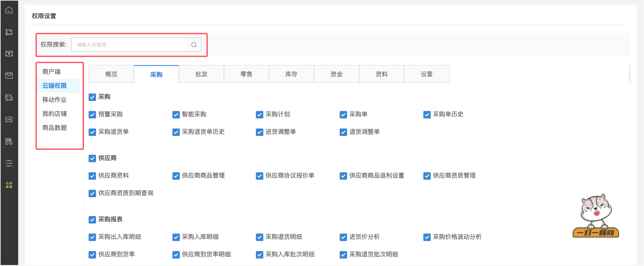Click the binder files icon in sidebar
The image size is (644, 266).
click(x=9, y=141)
